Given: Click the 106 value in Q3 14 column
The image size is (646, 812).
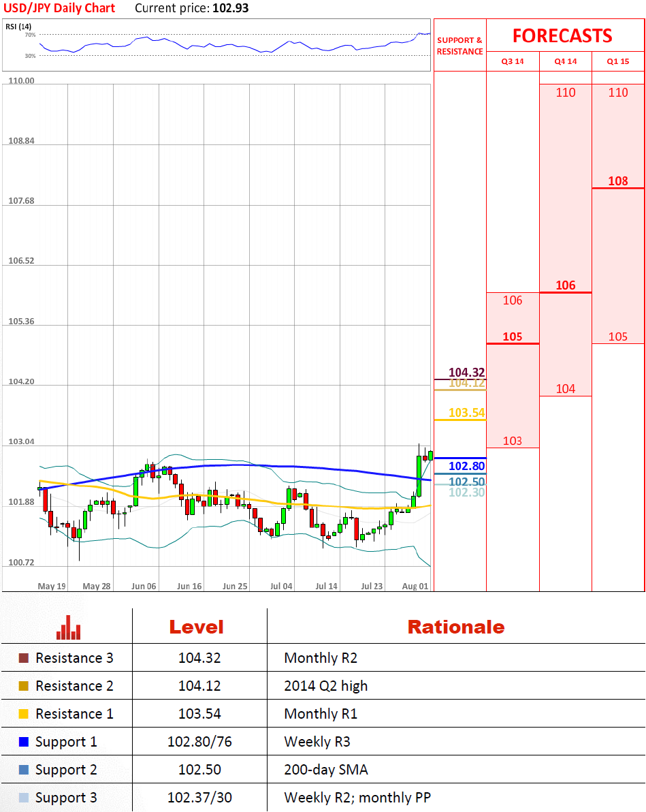Looking at the screenshot, I should tap(513, 300).
